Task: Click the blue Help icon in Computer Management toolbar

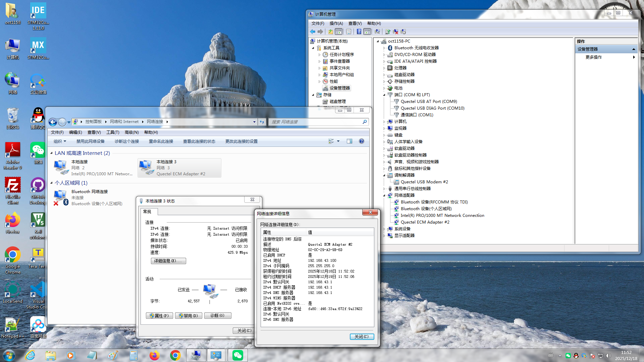Action: tap(359, 32)
